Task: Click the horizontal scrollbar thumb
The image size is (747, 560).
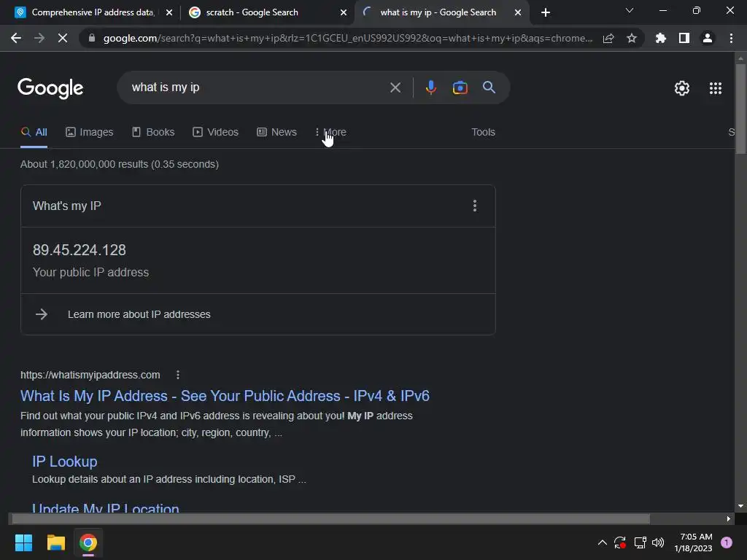Action: (x=330, y=518)
